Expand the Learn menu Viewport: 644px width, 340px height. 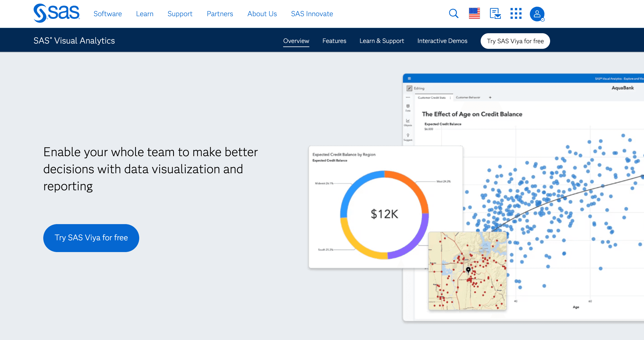145,14
